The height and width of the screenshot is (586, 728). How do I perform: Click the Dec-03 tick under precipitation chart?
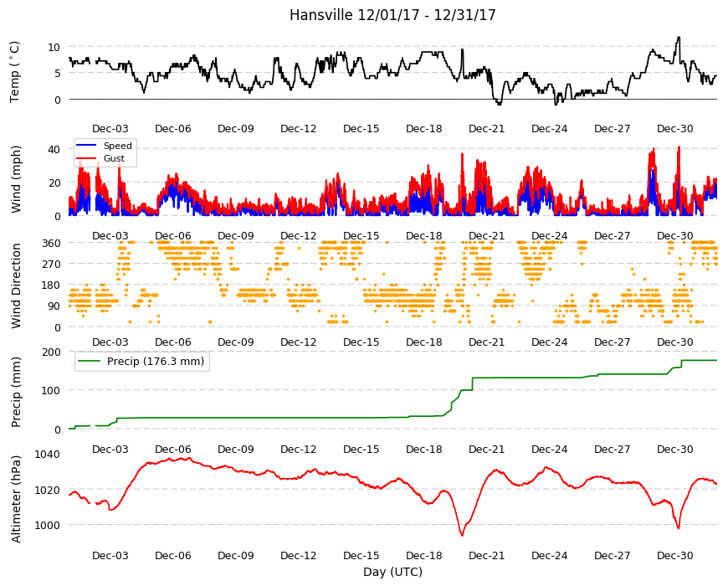coord(110,449)
